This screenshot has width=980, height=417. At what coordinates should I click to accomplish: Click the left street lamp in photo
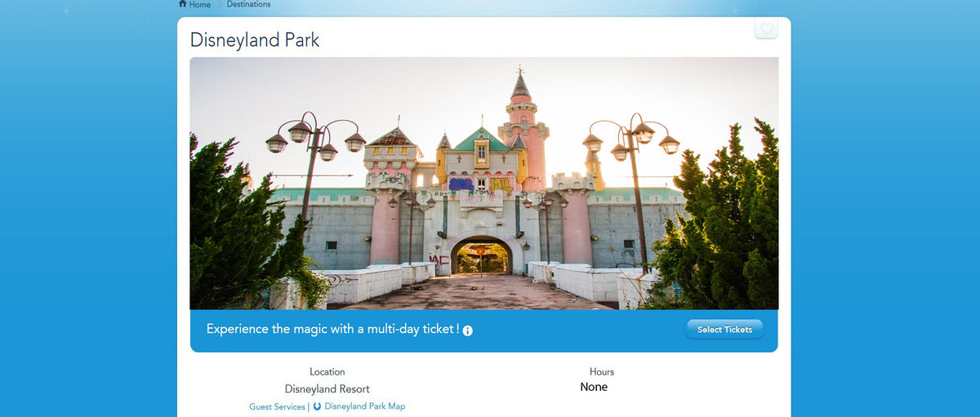coord(314,175)
